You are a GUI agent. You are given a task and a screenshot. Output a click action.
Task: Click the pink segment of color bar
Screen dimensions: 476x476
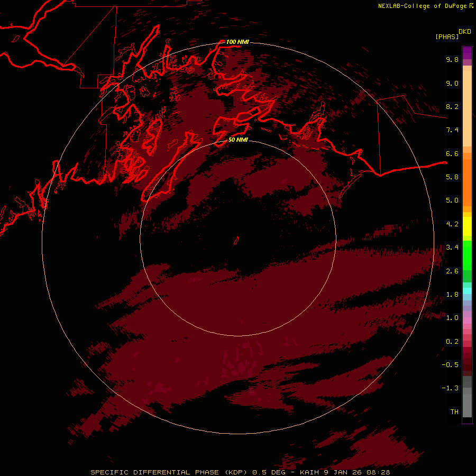point(467,321)
